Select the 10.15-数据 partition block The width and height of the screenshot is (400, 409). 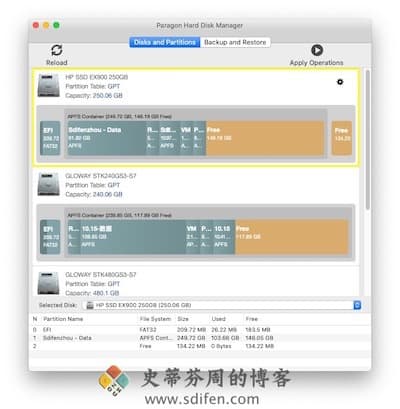[x=133, y=237]
